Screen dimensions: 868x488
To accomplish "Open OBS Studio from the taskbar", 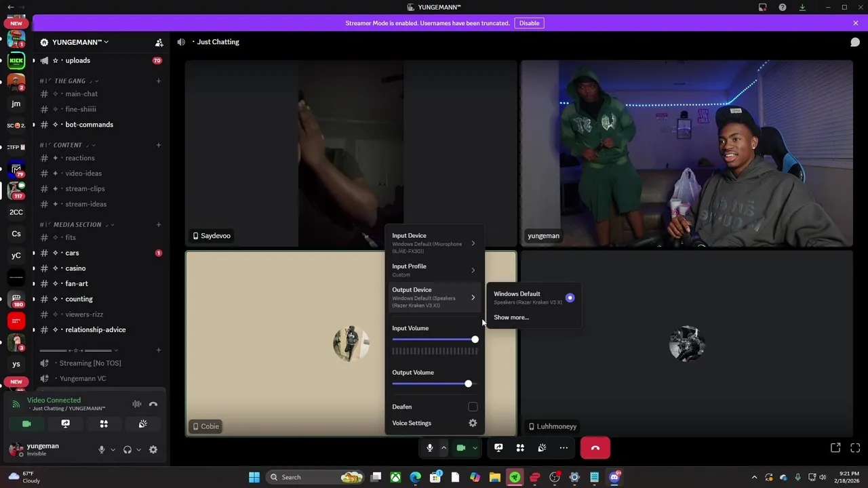I will click(555, 477).
